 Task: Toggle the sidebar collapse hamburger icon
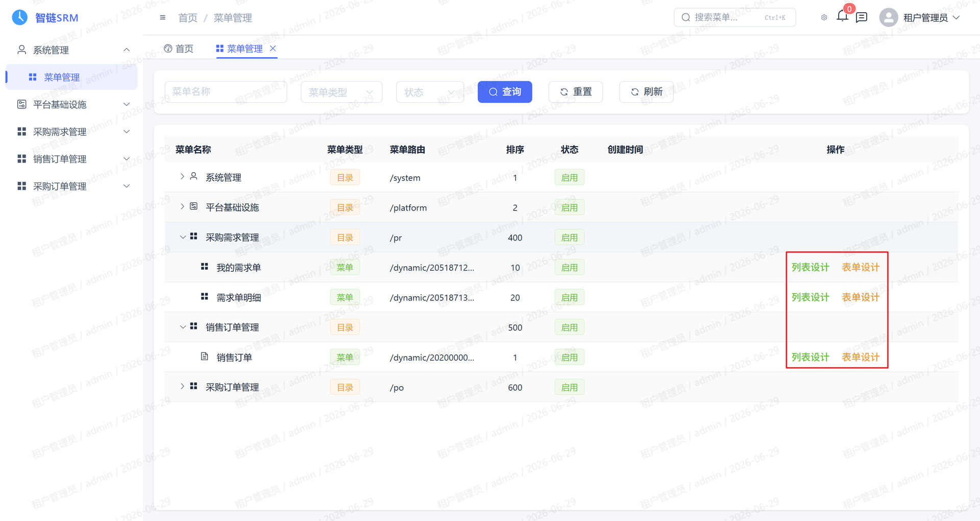162,17
